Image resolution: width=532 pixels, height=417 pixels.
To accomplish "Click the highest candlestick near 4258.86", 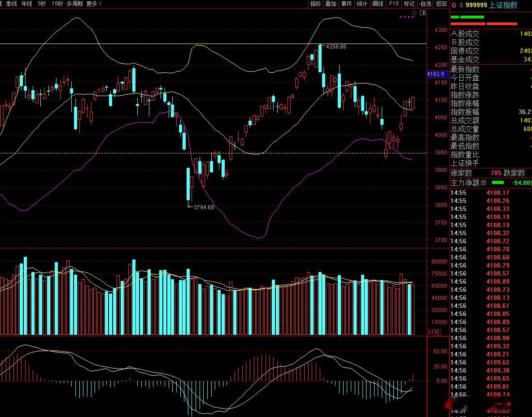I will [x=320, y=58].
